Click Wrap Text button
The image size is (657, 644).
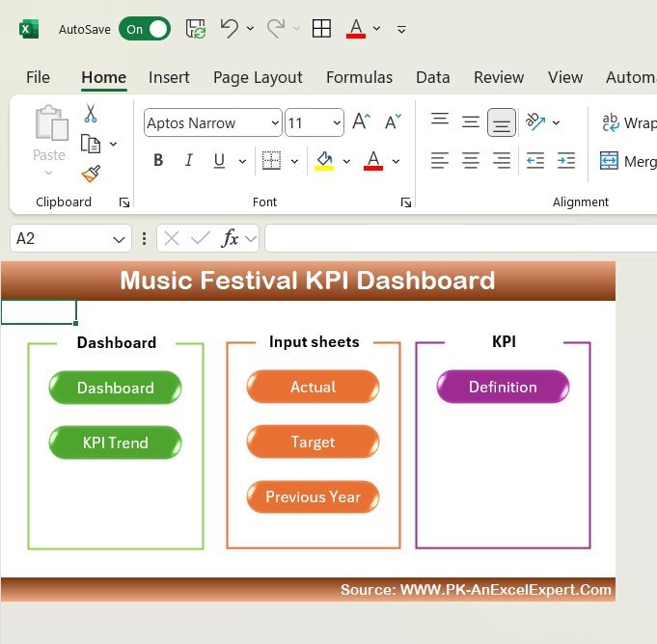coord(629,122)
